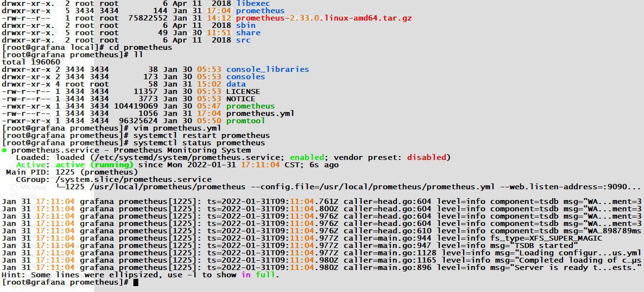
Task: Click the console_libraries directory entry
Action: click(268, 69)
